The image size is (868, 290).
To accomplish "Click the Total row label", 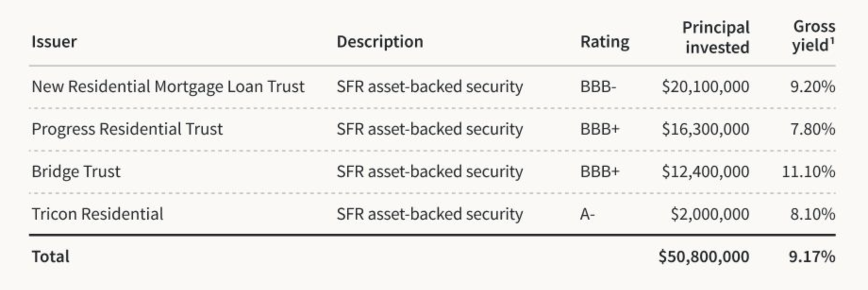I will pos(50,256).
